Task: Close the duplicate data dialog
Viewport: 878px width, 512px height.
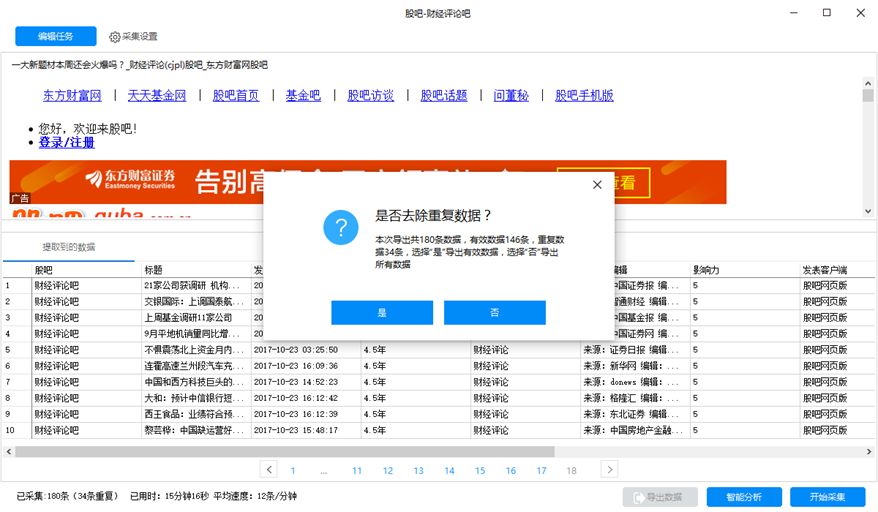Action: tap(597, 185)
